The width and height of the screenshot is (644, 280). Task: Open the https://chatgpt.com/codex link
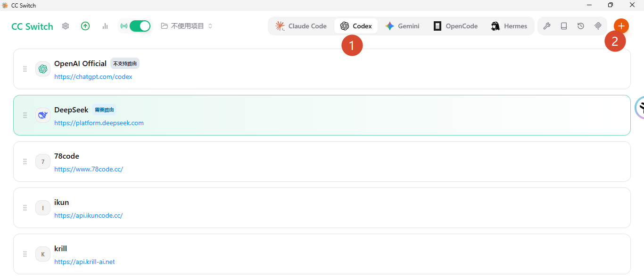tap(93, 76)
